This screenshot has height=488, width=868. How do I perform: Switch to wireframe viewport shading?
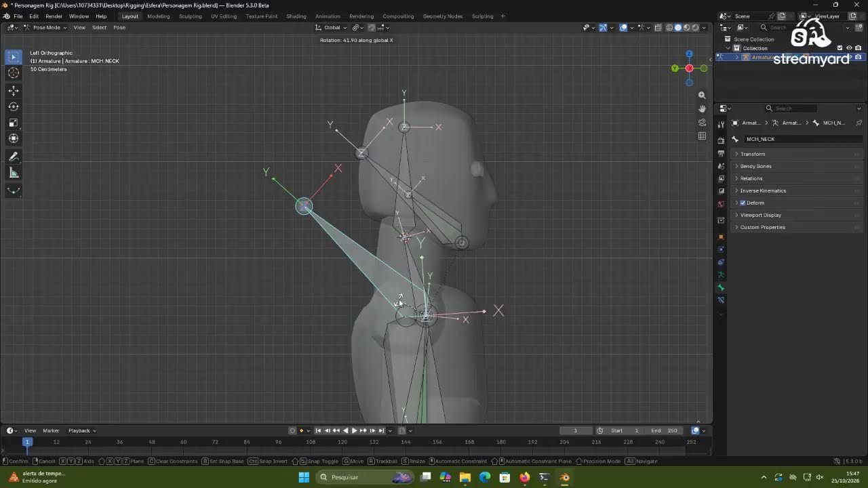669,28
